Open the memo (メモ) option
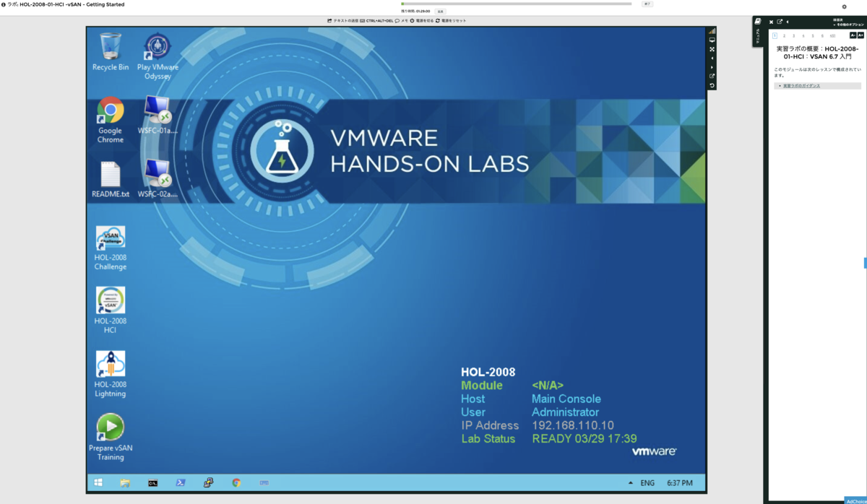The height and width of the screenshot is (504, 867). [402, 21]
